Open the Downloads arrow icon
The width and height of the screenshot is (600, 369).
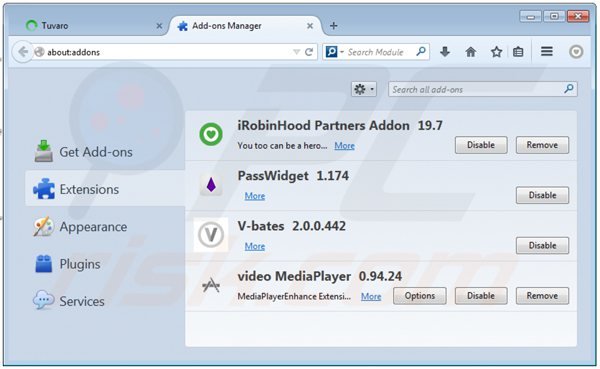(x=445, y=52)
